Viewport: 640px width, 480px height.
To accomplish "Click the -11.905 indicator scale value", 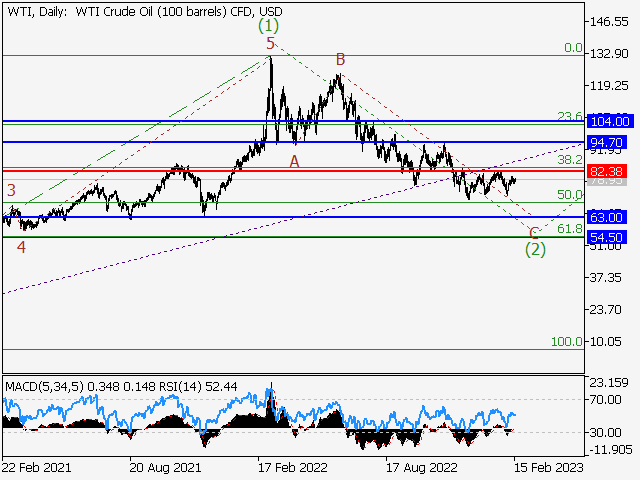I will pyautogui.click(x=611, y=450).
